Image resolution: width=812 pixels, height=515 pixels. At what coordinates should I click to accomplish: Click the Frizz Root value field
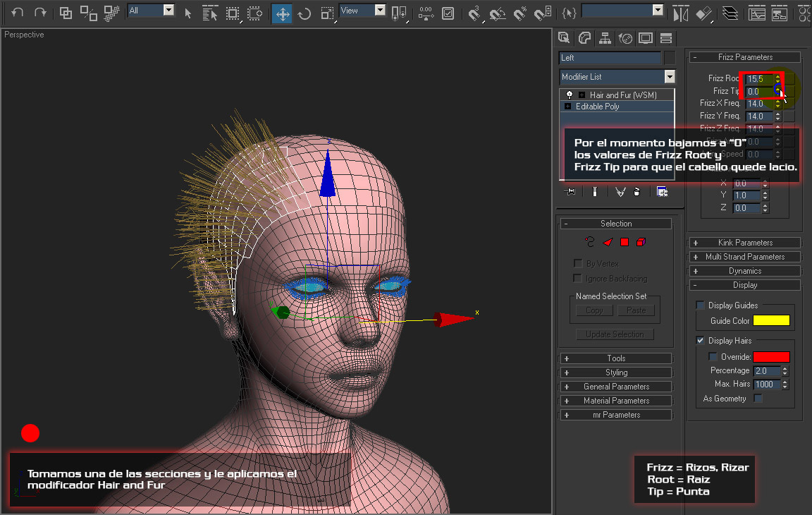(760, 79)
